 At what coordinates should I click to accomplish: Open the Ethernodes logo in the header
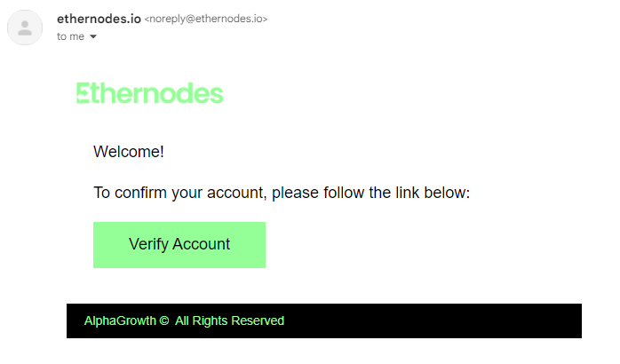[x=150, y=94]
